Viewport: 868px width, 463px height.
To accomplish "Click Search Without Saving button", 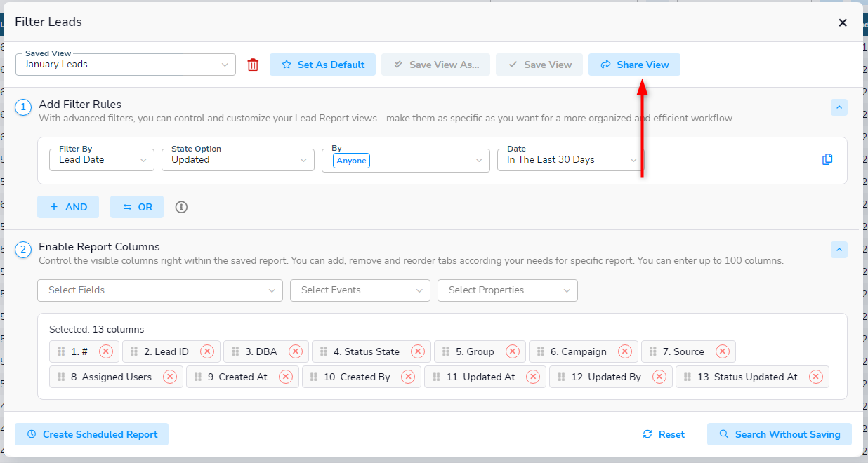I will [779, 434].
